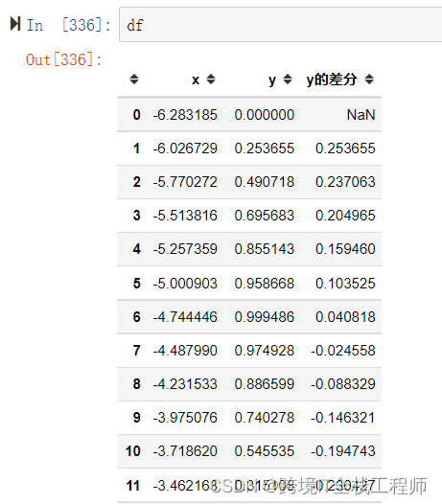
Task: Select the Out[336] output prompt
Action: click(63, 59)
